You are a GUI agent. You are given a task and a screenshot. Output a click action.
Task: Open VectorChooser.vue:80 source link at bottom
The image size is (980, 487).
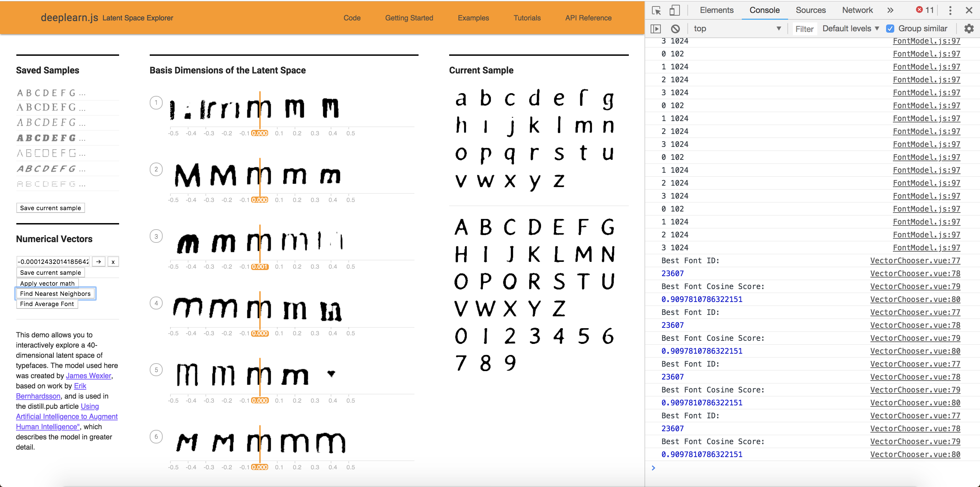click(915, 454)
